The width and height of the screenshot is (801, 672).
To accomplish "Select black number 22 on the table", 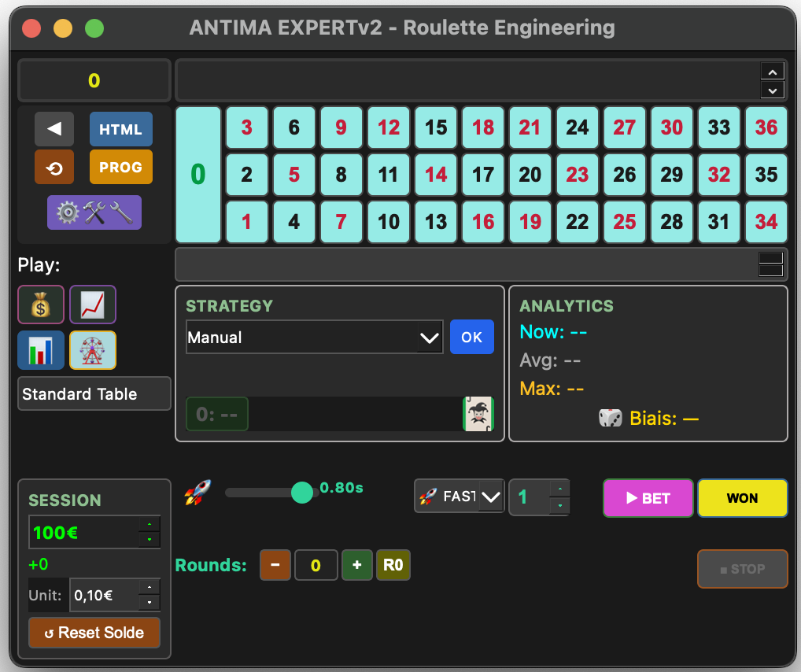I will click(x=578, y=222).
